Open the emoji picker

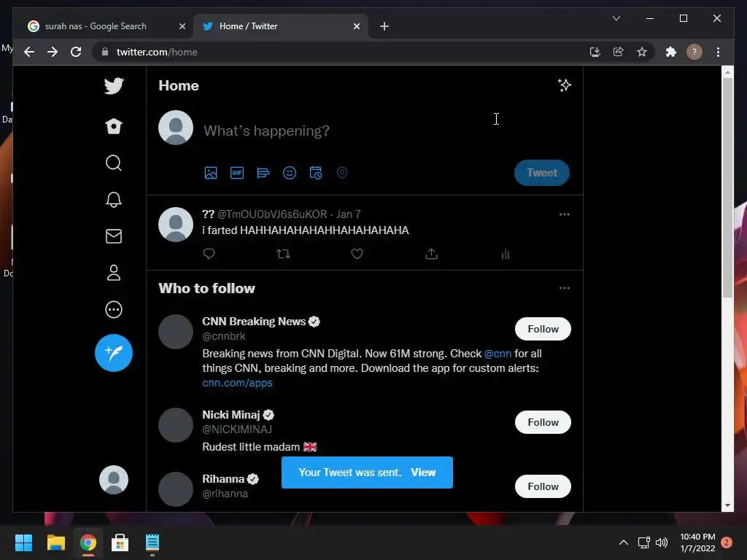290,173
